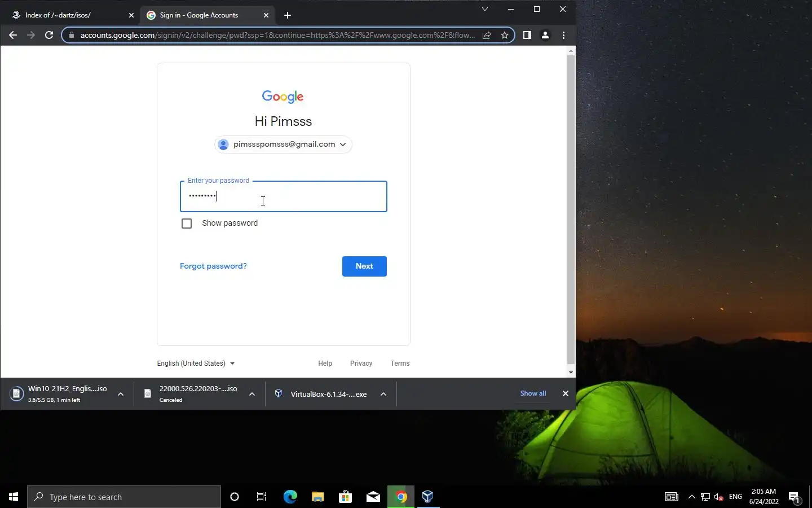Click the scrollbar down arrow
This screenshot has height=508, width=812.
click(x=571, y=373)
